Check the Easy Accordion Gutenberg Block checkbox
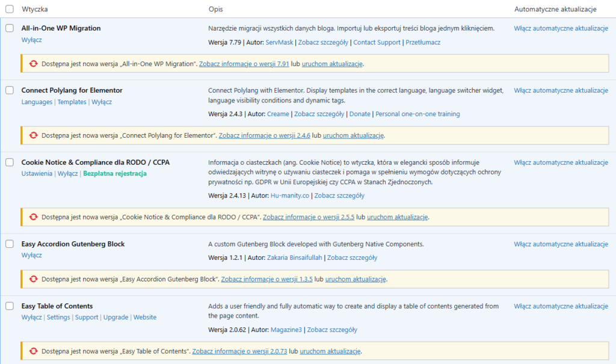The image size is (616, 364). click(10, 244)
